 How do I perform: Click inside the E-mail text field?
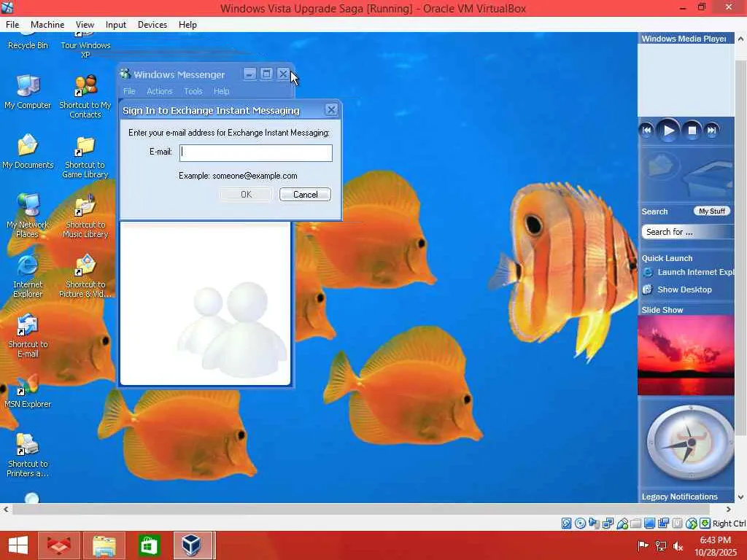coord(256,153)
